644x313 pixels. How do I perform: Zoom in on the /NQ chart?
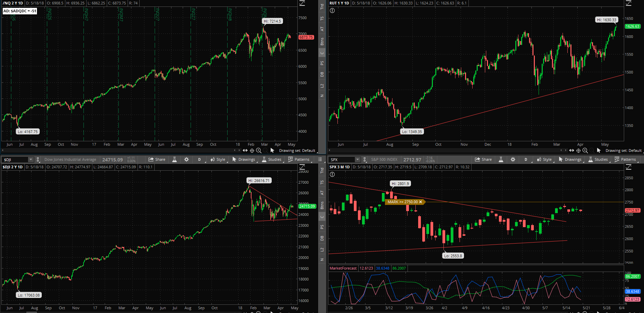tap(259, 151)
